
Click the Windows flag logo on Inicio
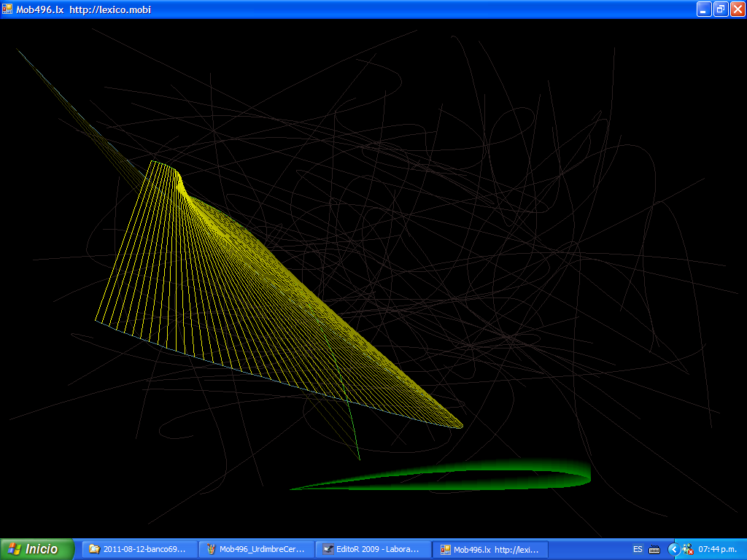14,549
